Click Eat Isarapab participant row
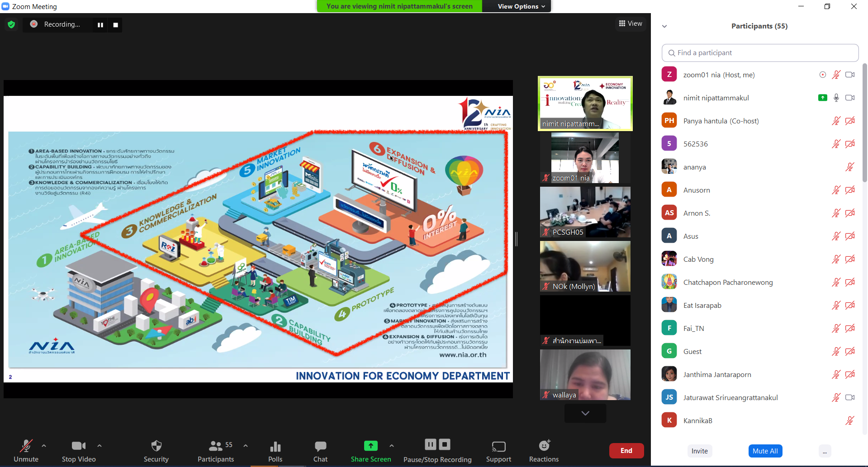Image resolution: width=868 pixels, height=467 pixels. point(760,305)
